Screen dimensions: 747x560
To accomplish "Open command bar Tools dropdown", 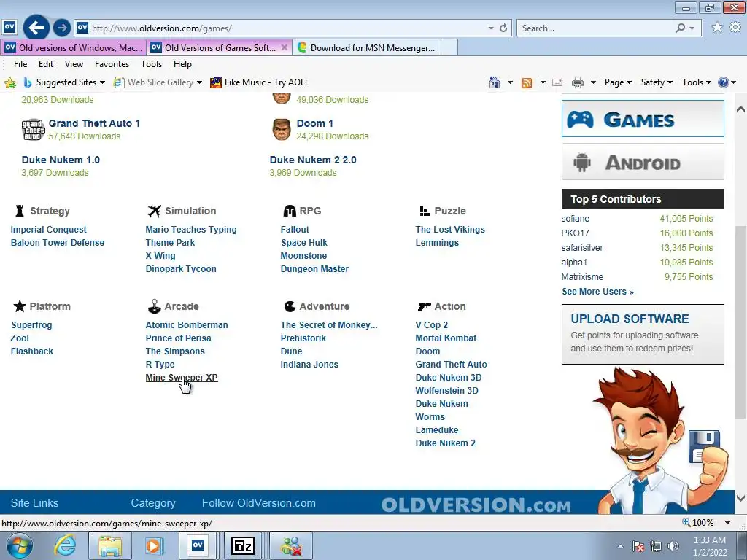I will (x=697, y=82).
